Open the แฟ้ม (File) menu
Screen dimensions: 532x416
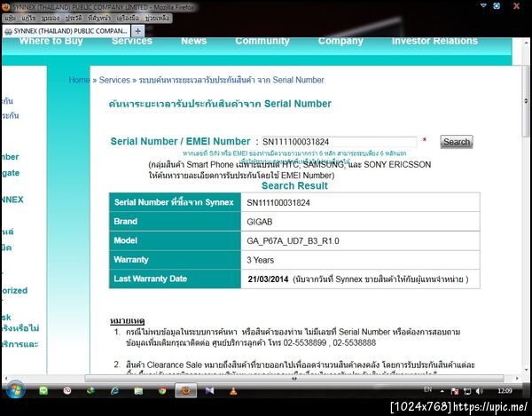10,18
